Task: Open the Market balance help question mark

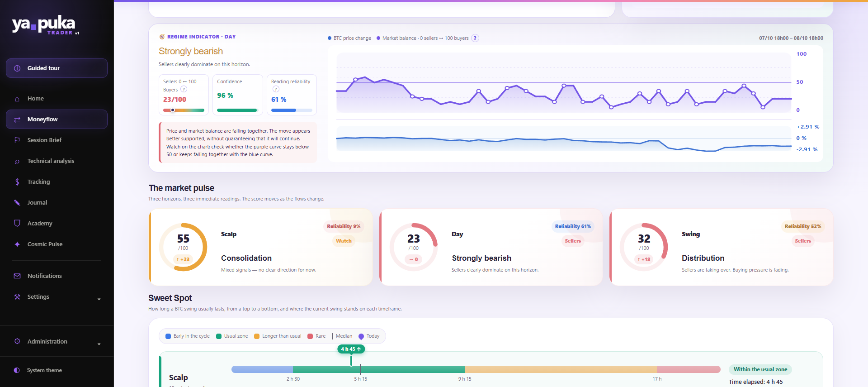Action: tap(475, 38)
